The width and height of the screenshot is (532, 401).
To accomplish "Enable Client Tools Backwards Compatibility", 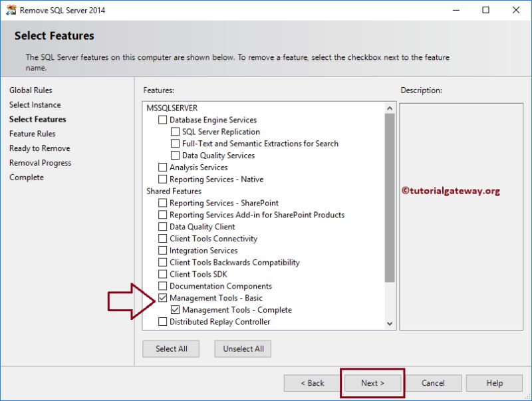I will [x=163, y=262].
